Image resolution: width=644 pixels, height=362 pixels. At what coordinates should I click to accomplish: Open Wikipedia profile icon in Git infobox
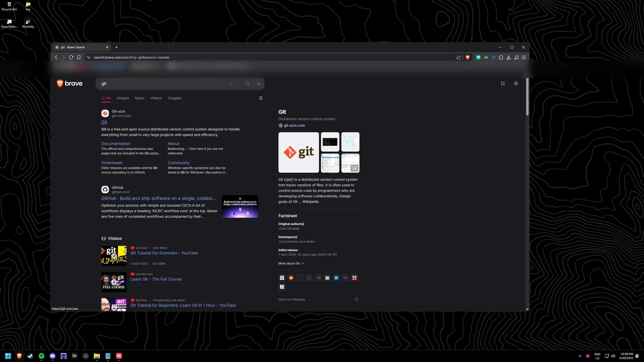point(282,278)
